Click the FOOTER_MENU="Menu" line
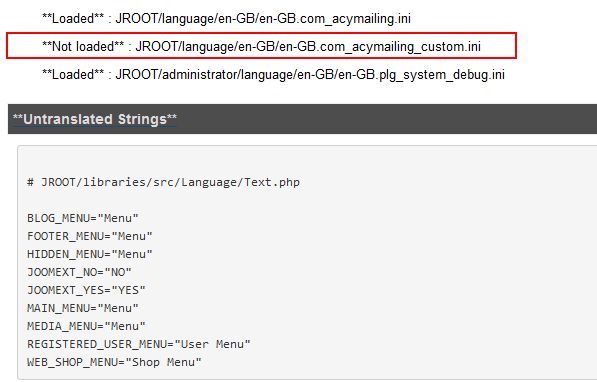 (90, 236)
